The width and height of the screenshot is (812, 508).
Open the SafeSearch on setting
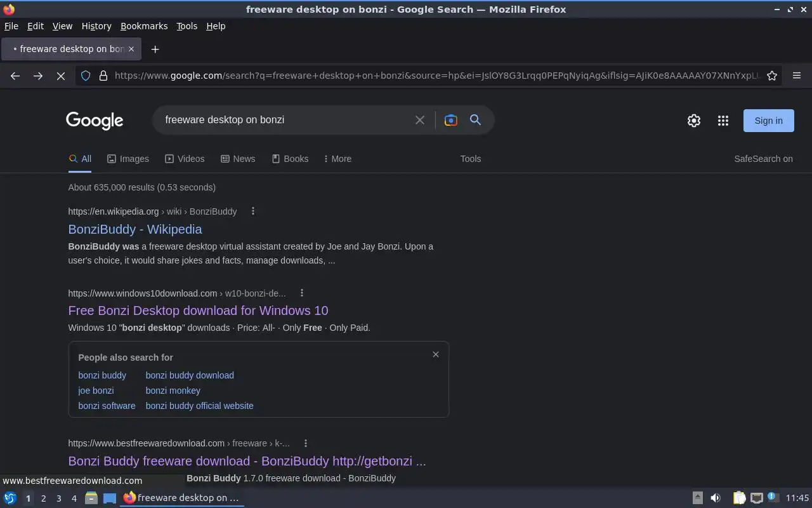click(x=763, y=159)
